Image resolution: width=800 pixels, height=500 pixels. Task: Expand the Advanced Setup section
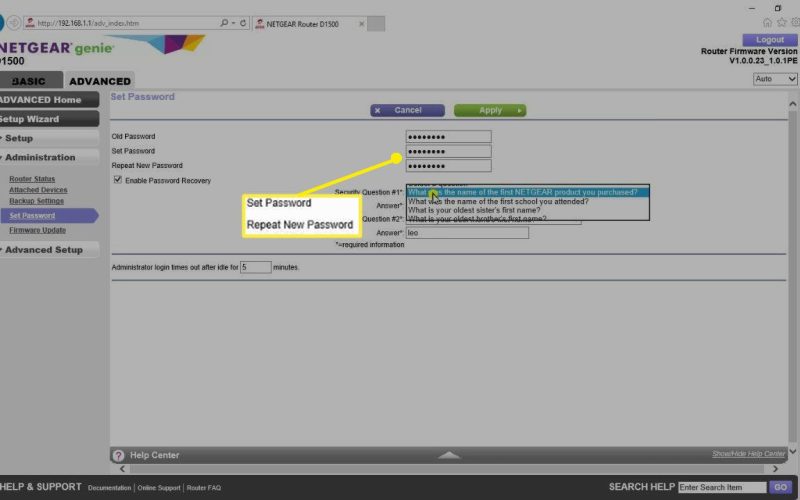point(48,249)
